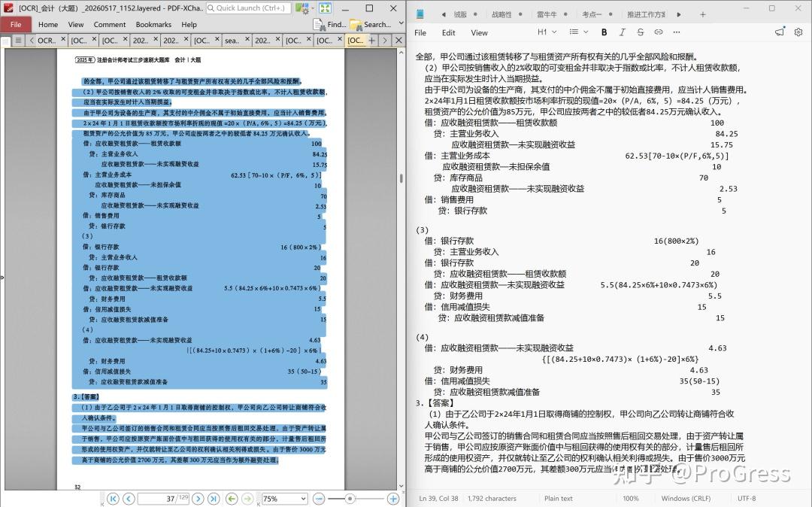Close the 'OCR..' first document tab
This screenshot has height=507, width=812.
pos(64,39)
